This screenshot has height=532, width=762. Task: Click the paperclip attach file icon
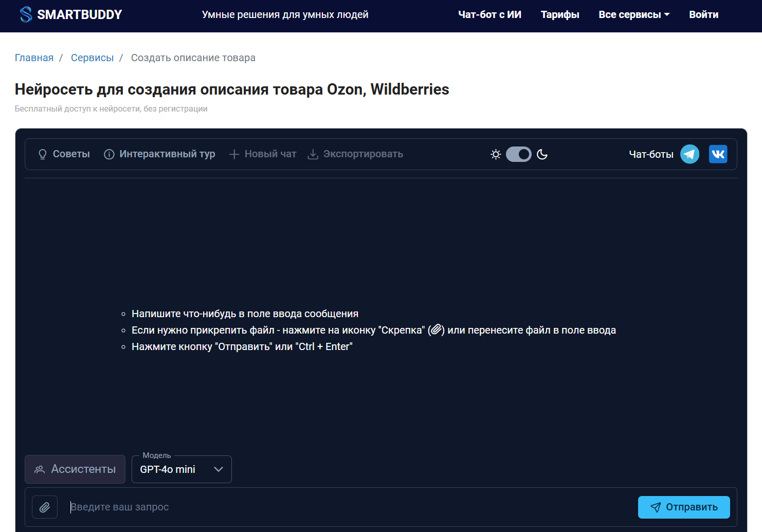[45, 507]
